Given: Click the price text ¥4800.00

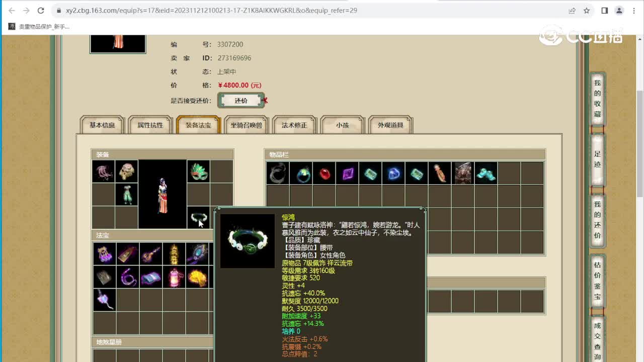Looking at the screenshot, I should [x=239, y=85].
